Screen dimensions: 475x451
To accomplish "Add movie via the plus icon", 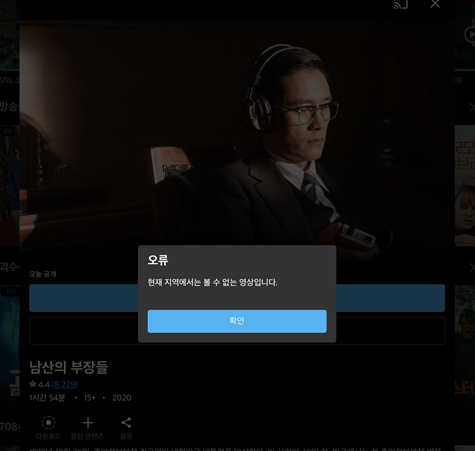I will [88, 423].
